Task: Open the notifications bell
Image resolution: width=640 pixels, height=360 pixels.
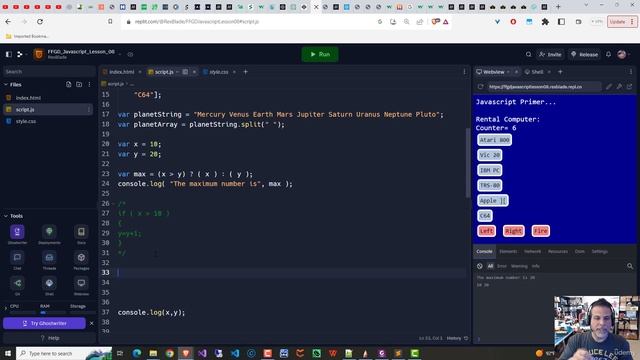Action: [608, 54]
